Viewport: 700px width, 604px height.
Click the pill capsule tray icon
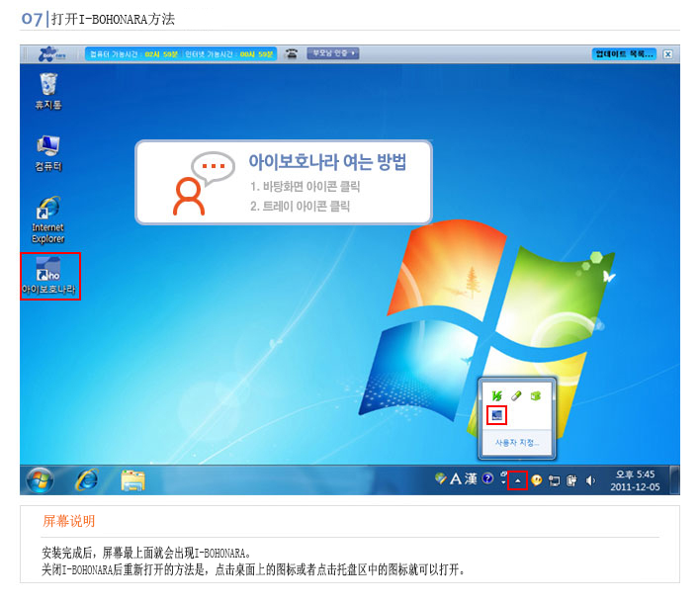coord(516,395)
